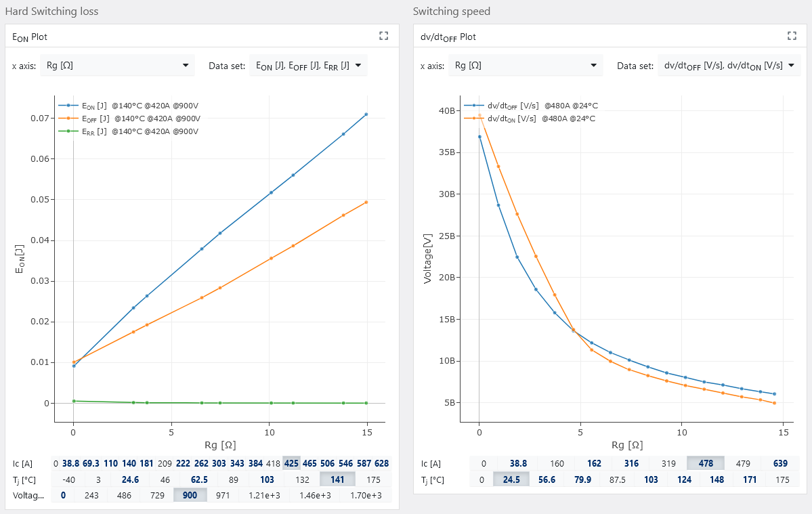Select Ic value 316 in switching speed panel

[631, 464]
